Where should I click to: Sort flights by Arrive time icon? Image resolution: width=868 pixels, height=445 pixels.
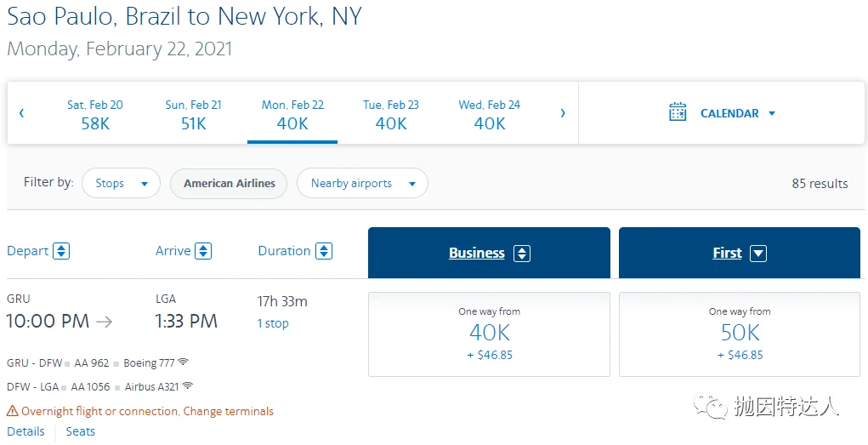(203, 251)
